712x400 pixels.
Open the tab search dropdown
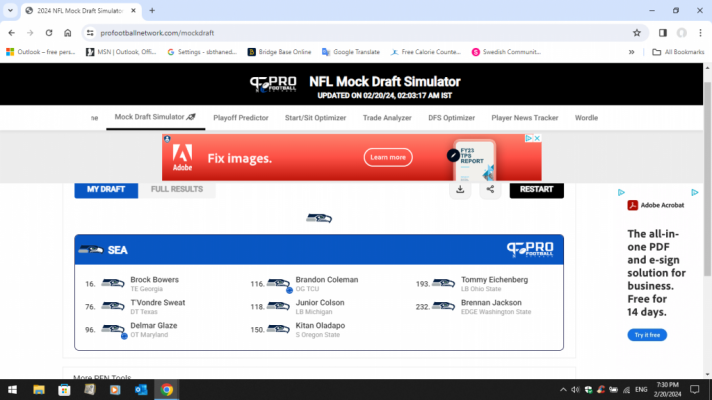click(x=10, y=10)
